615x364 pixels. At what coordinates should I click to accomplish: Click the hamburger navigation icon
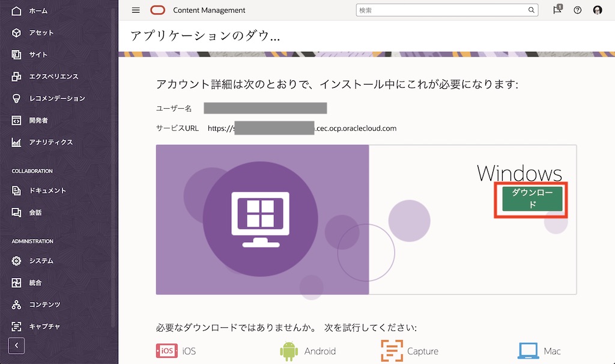pyautogui.click(x=136, y=10)
